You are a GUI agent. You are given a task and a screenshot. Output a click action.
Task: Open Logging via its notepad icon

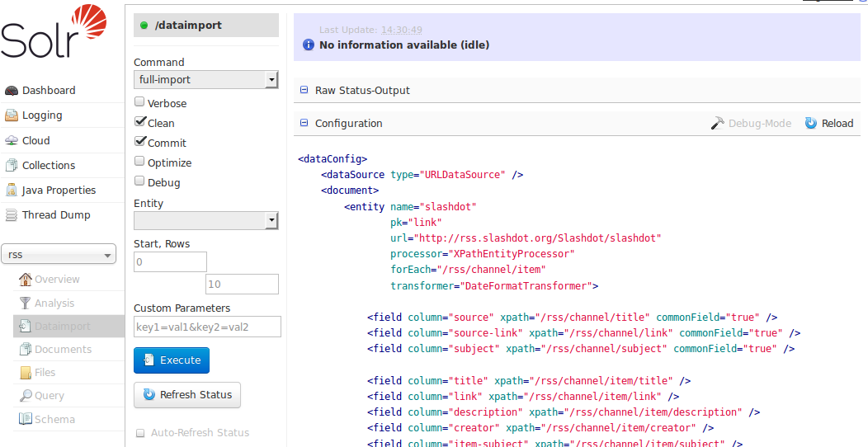pos(12,115)
